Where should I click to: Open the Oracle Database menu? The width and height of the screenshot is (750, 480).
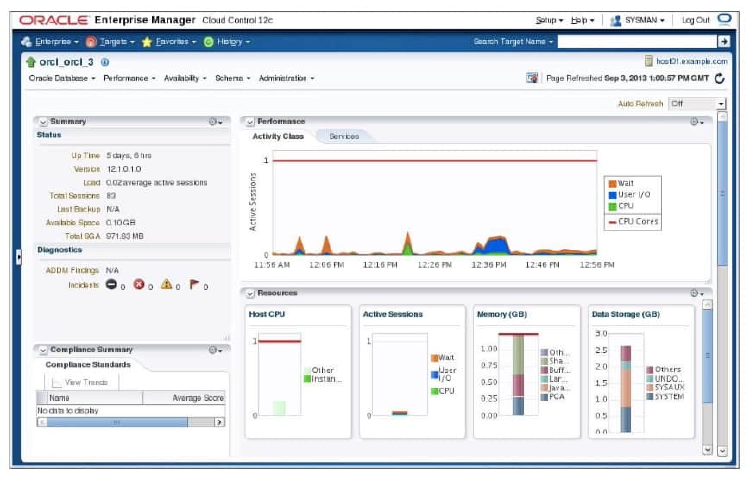tap(62, 78)
